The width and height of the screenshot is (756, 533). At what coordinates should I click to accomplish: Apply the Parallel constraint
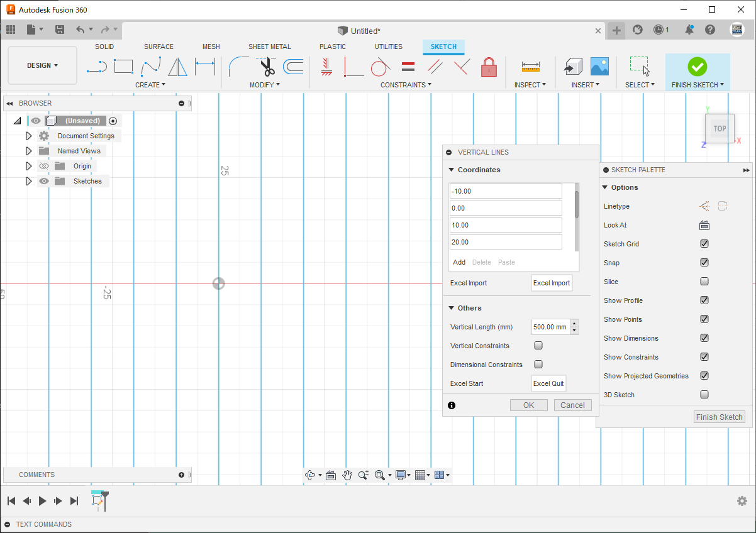435,66
